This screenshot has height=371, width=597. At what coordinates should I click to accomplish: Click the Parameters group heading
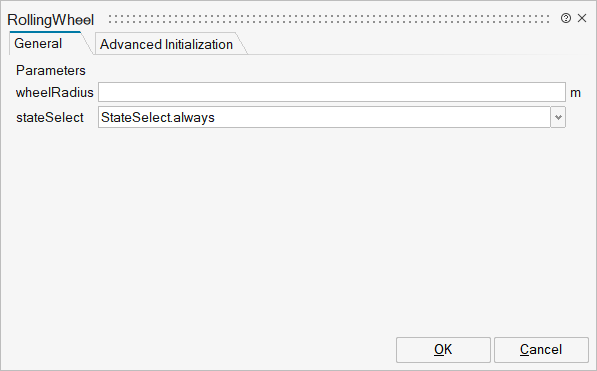(51, 70)
